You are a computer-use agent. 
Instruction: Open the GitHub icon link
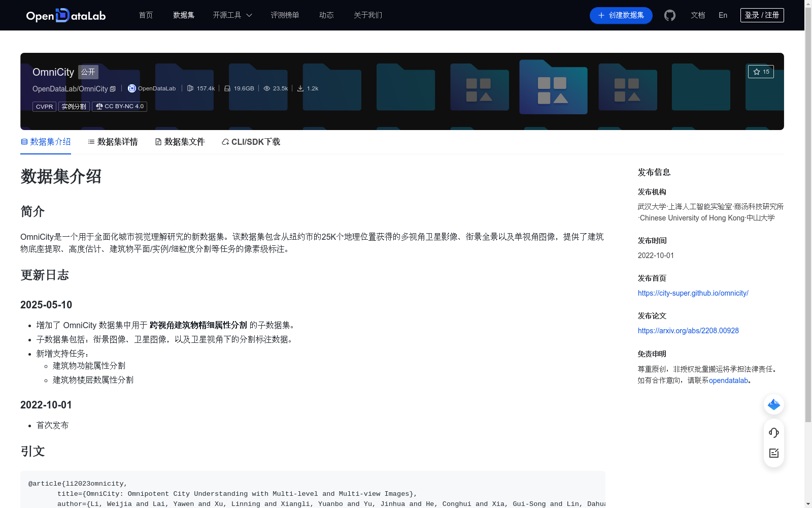pyautogui.click(x=670, y=15)
